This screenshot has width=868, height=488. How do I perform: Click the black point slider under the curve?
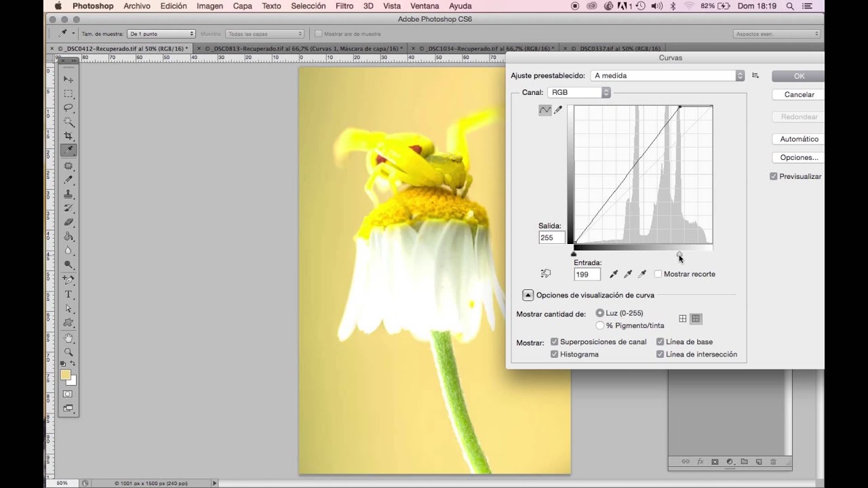[574, 254]
